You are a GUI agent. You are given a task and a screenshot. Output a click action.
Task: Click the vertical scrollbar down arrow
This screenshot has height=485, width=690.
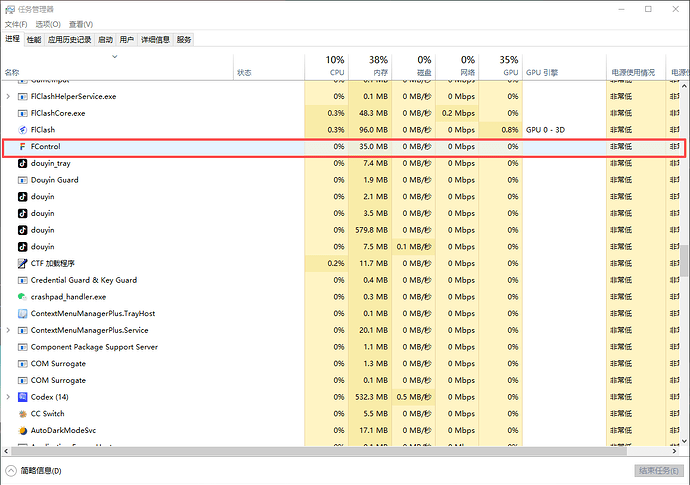[x=684, y=441]
